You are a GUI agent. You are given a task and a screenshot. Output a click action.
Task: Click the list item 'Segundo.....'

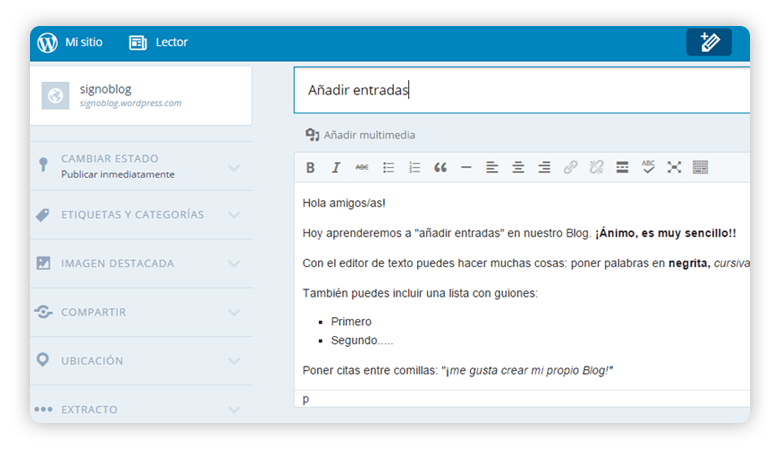[362, 341]
